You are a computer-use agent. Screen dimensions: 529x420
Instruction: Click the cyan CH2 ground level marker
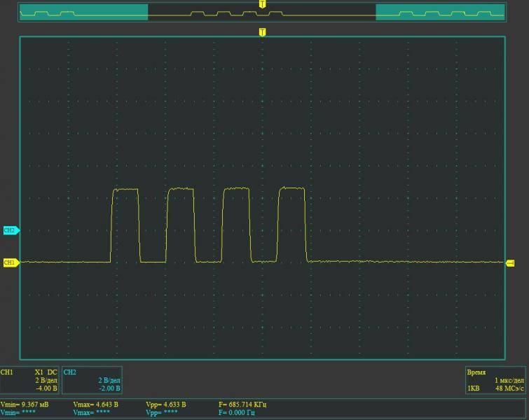[x=11, y=230]
